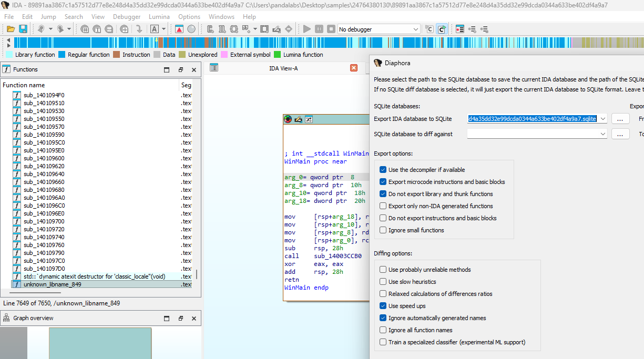Viewport: 644px width, 359px height.
Task: Expand 'Export IDA database to SQLite' dropdown arrow
Action: click(602, 119)
